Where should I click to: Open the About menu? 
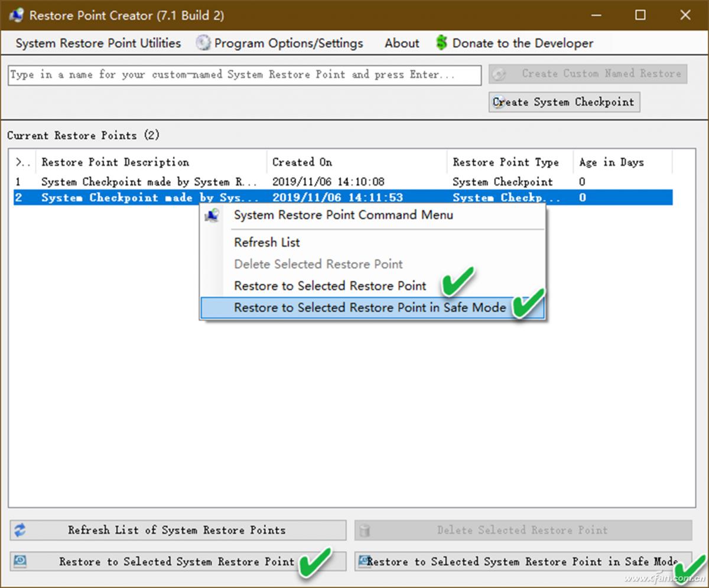coord(402,43)
